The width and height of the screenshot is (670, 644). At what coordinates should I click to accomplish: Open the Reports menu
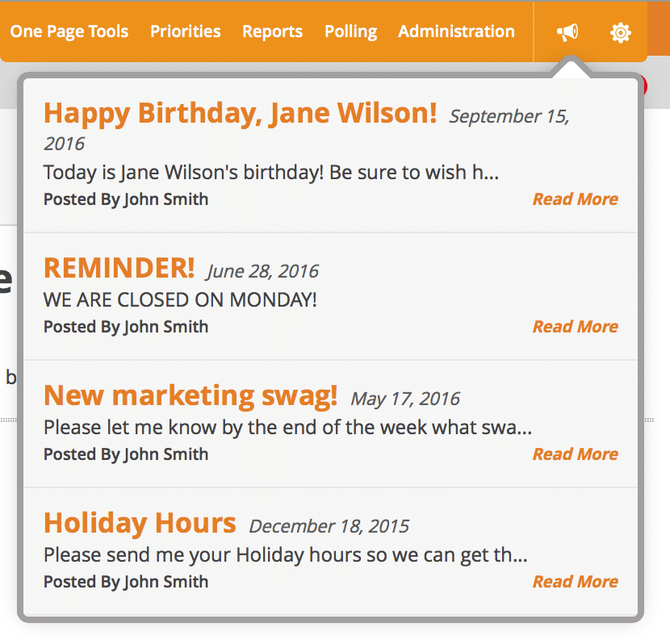(x=272, y=31)
